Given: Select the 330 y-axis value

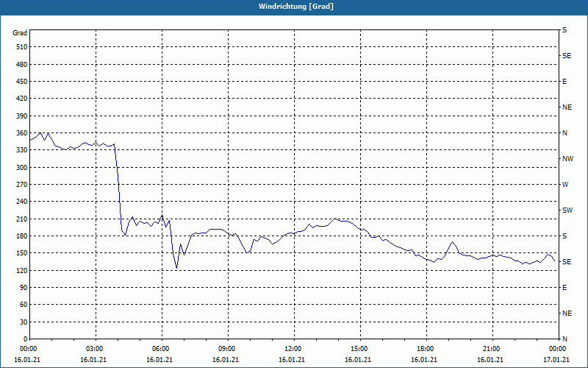Looking at the screenshot, I should click(22, 150).
